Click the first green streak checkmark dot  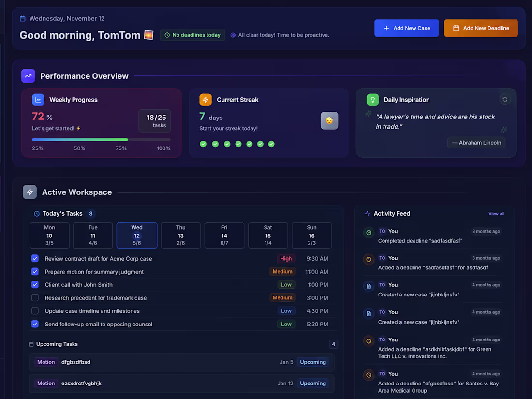pos(203,144)
